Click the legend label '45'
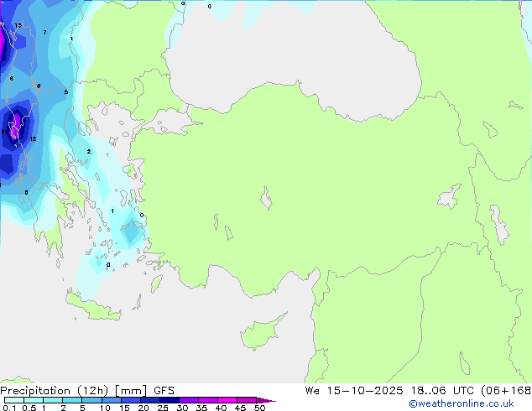The height and width of the screenshot is (411, 532). 240,408
